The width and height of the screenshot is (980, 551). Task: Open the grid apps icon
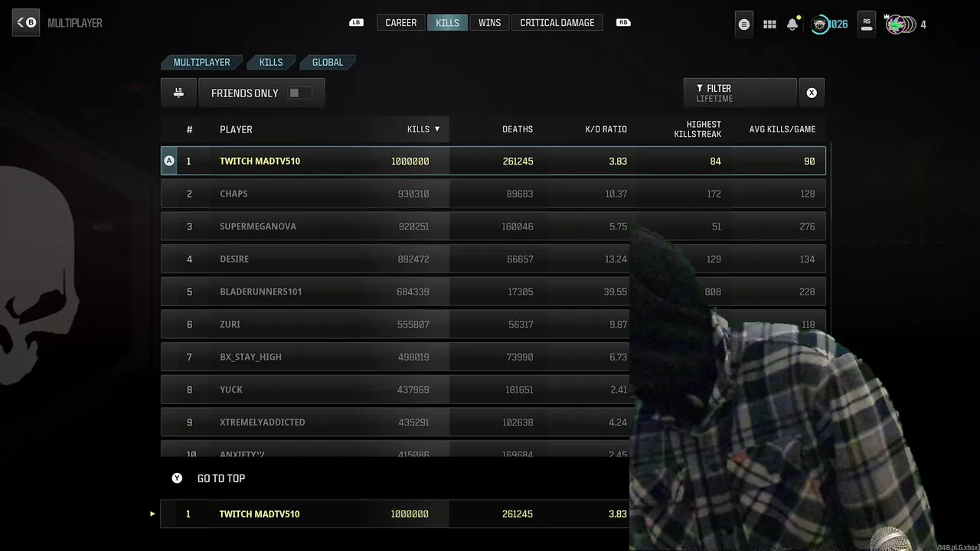pyautogui.click(x=769, y=24)
